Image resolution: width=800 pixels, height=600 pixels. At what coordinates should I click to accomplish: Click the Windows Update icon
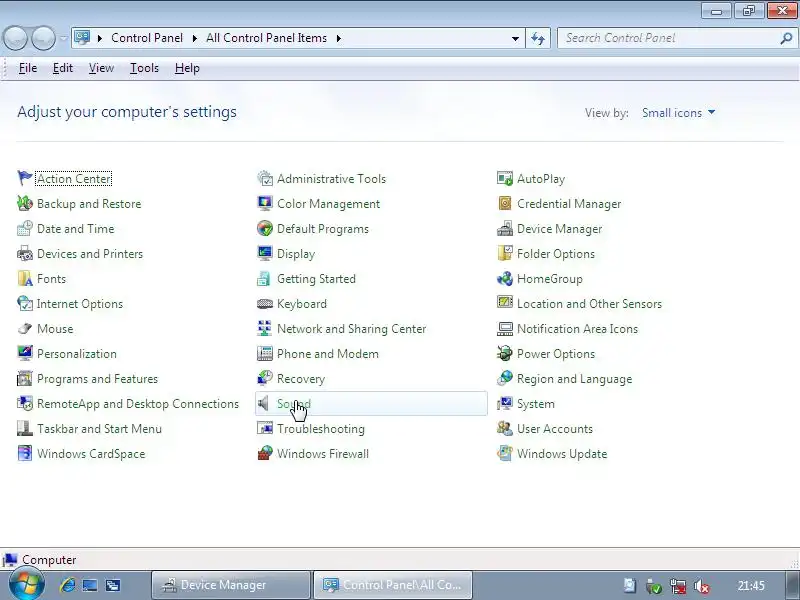[x=505, y=454]
